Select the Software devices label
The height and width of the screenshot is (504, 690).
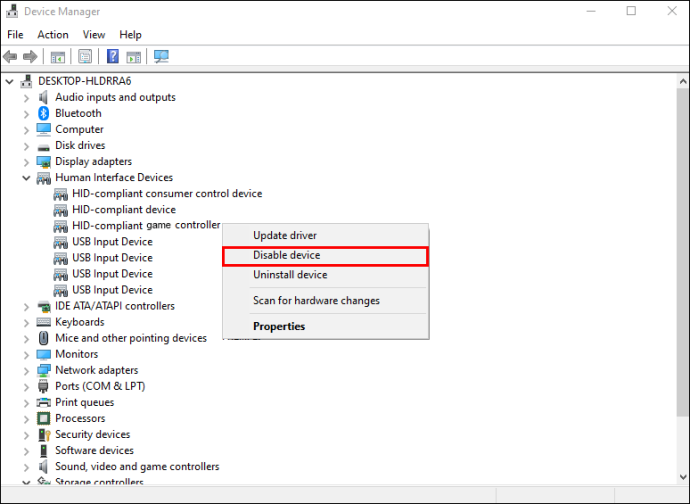pyautogui.click(x=94, y=450)
